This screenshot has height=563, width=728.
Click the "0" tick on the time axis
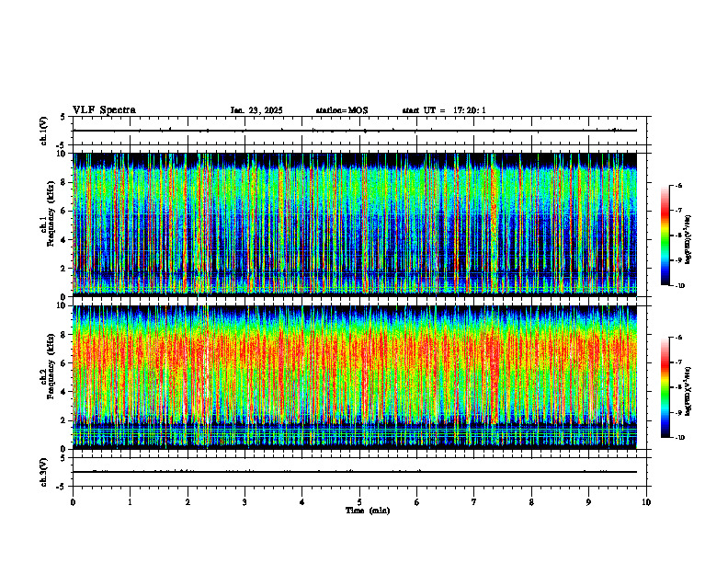[73, 502]
